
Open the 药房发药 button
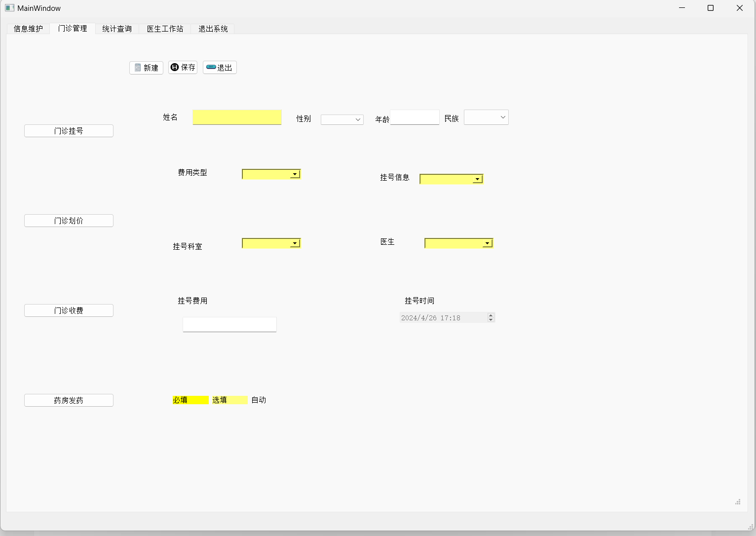69,400
